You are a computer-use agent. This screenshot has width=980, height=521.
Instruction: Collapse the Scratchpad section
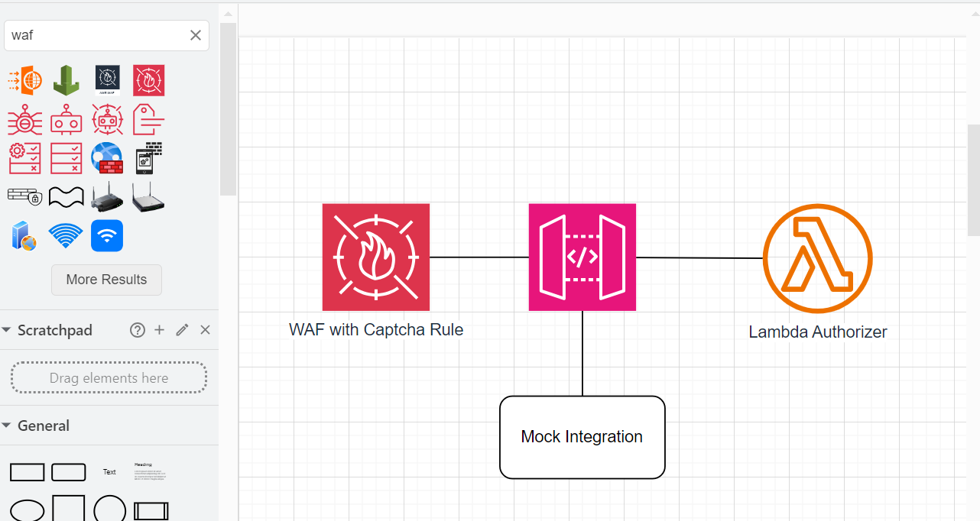click(7, 330)
